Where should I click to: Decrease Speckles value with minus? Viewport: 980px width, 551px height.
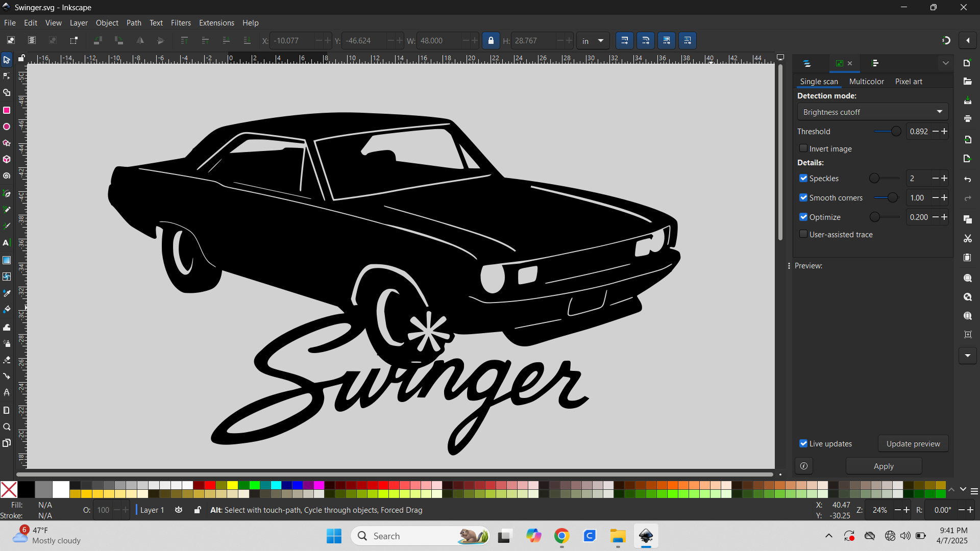point(935,178)
